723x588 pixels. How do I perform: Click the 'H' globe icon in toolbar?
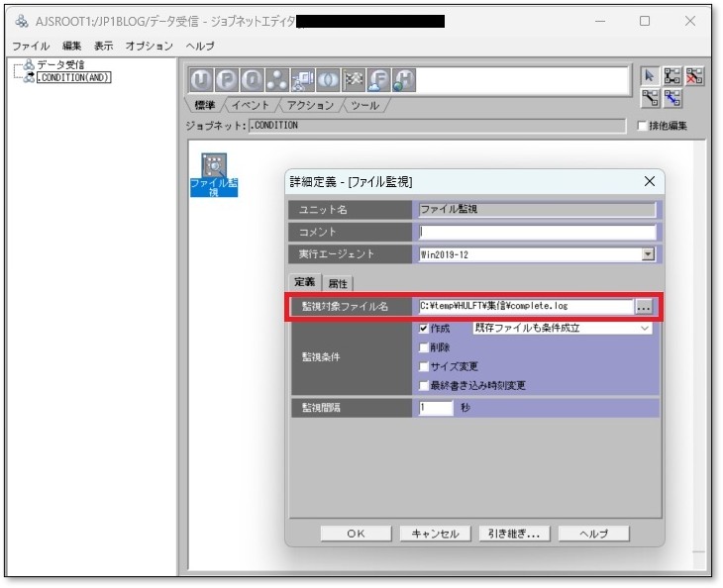coord(405,81)
